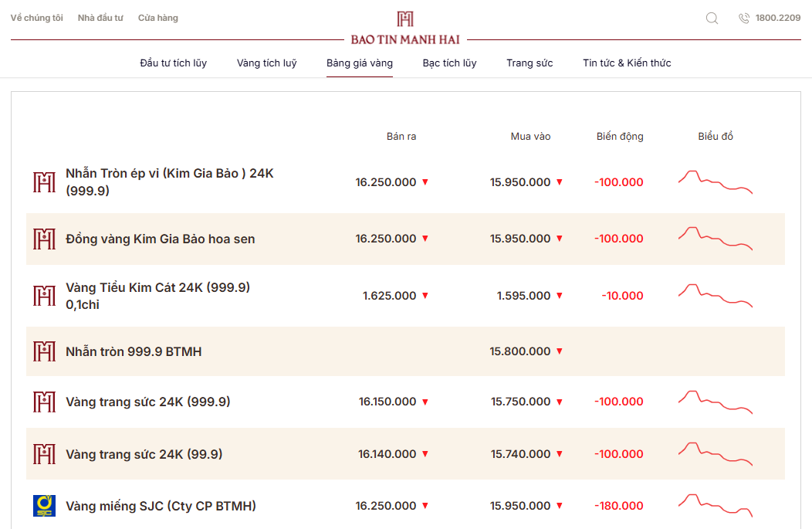Open the Trang sức menu
The width and height of the screenshot is (812, 529).
(x=529, y=63)
